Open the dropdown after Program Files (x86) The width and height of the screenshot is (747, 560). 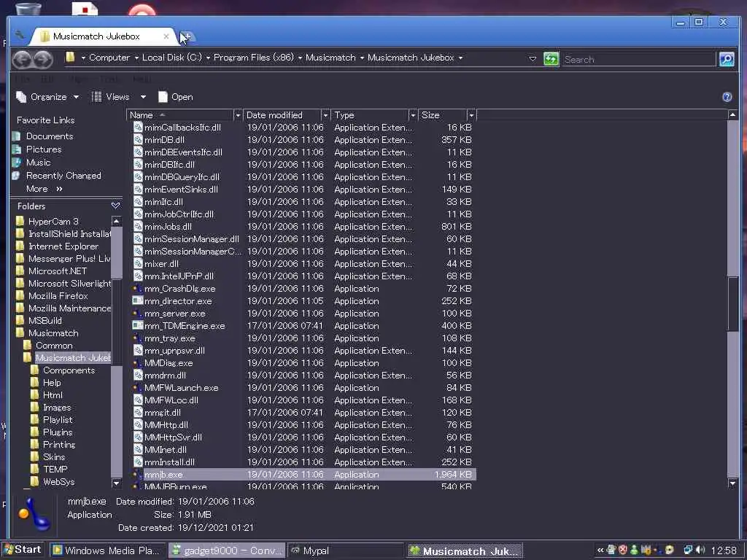[300, 58]
